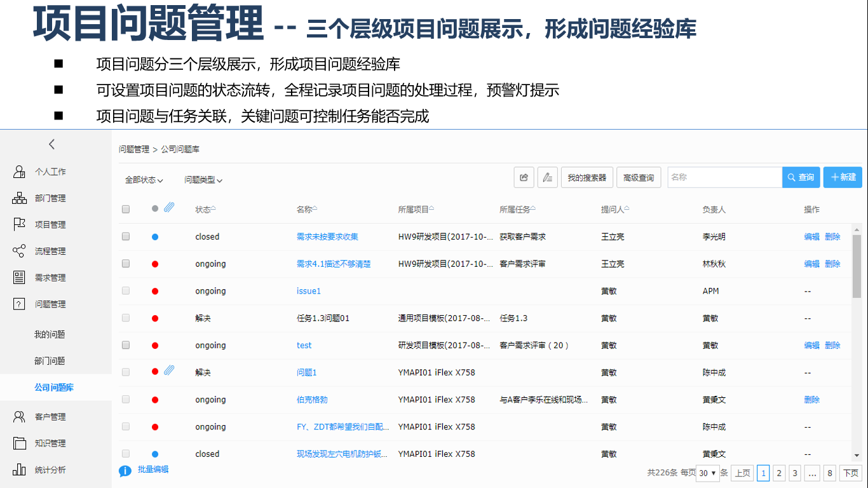Image resolution: width=868 pixels, height=488 pixels.
Task: Open 个人工作 from the sidebar icon
Action: (19, 172)
